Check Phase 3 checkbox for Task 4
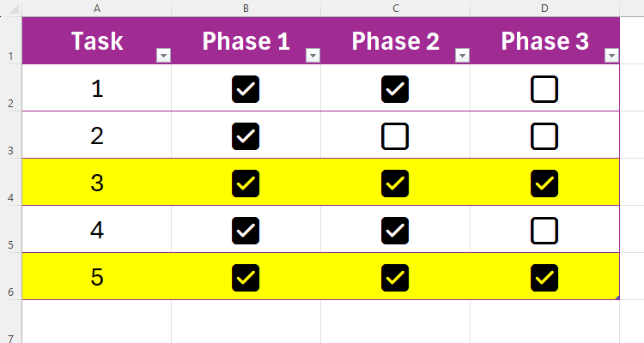Screen dimensions: 644x343 point(544,230)
